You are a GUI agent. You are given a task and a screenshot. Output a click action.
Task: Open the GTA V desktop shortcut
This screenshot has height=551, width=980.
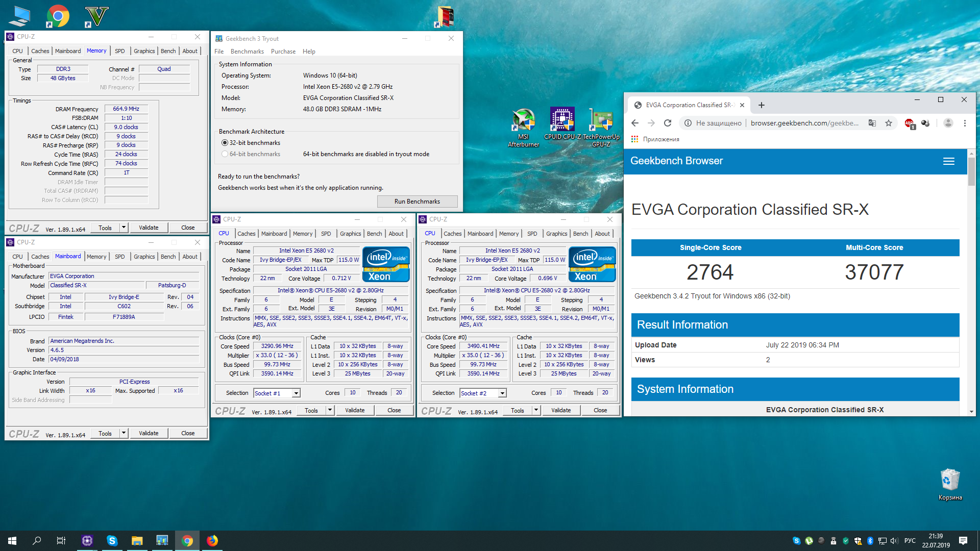pos(96,16)
